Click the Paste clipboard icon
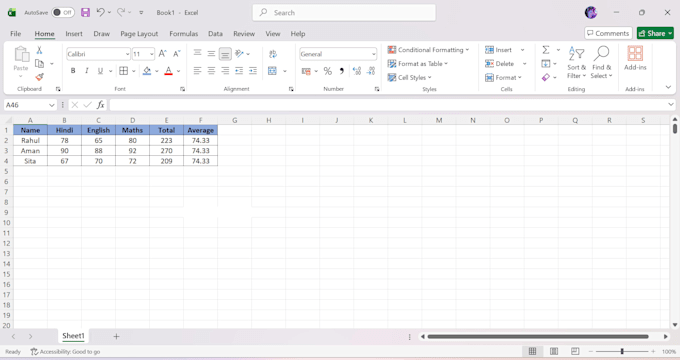 (21, 55)
